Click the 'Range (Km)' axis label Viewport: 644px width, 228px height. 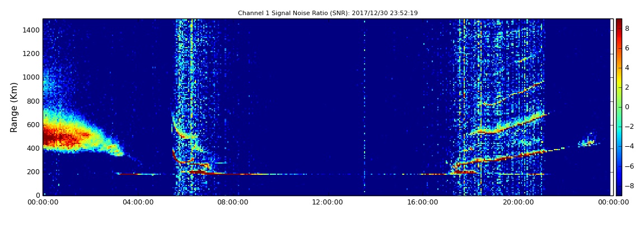[14, 107]
